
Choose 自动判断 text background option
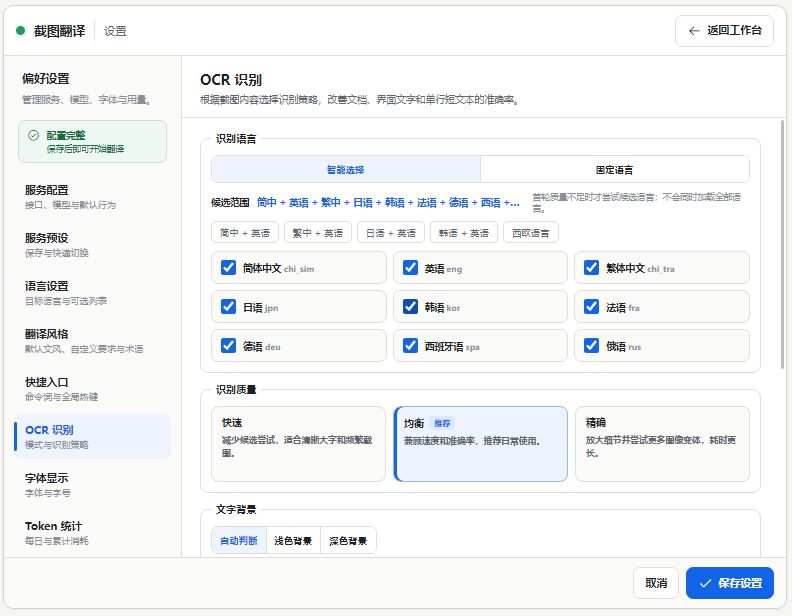coord(239,540)
